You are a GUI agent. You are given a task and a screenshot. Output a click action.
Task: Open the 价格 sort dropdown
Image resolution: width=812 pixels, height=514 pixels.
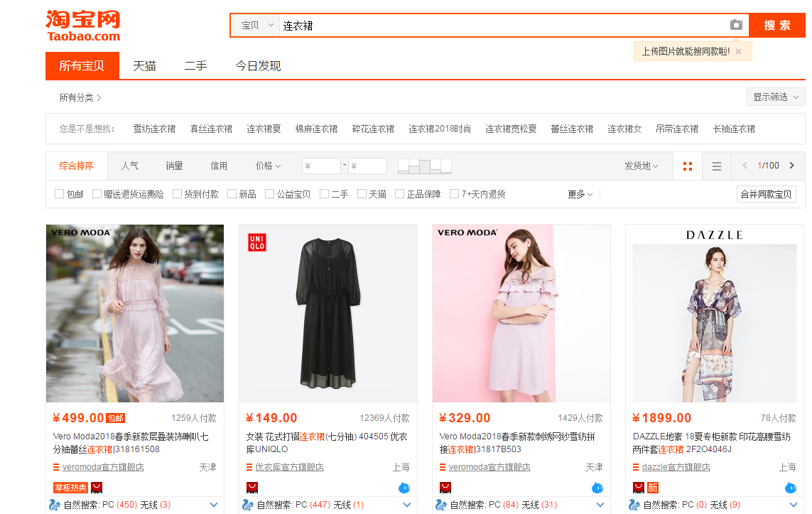[x=268, y=166]
